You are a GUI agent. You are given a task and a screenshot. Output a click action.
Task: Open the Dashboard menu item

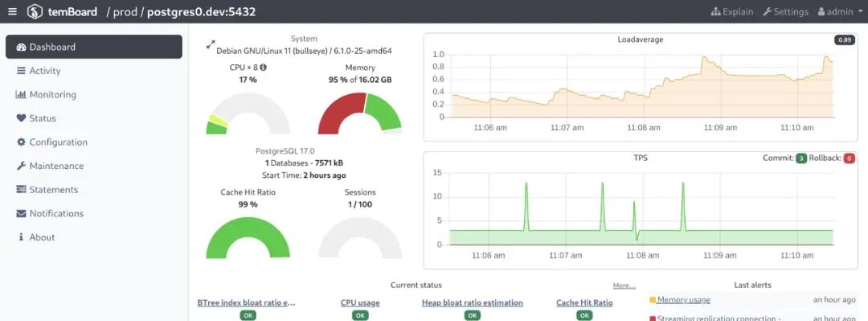coord(93,47)
